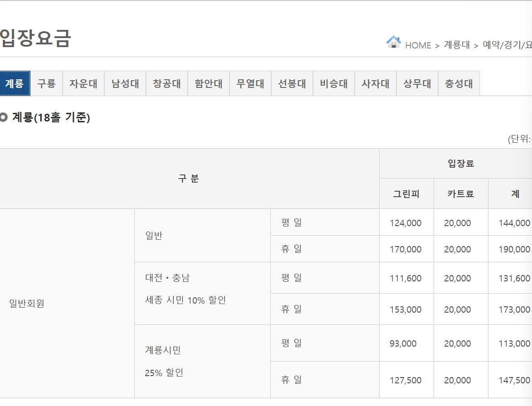Open the HOME breadcrumb link
This screenshot has height=406, width=532.
[x=418, y=45]
